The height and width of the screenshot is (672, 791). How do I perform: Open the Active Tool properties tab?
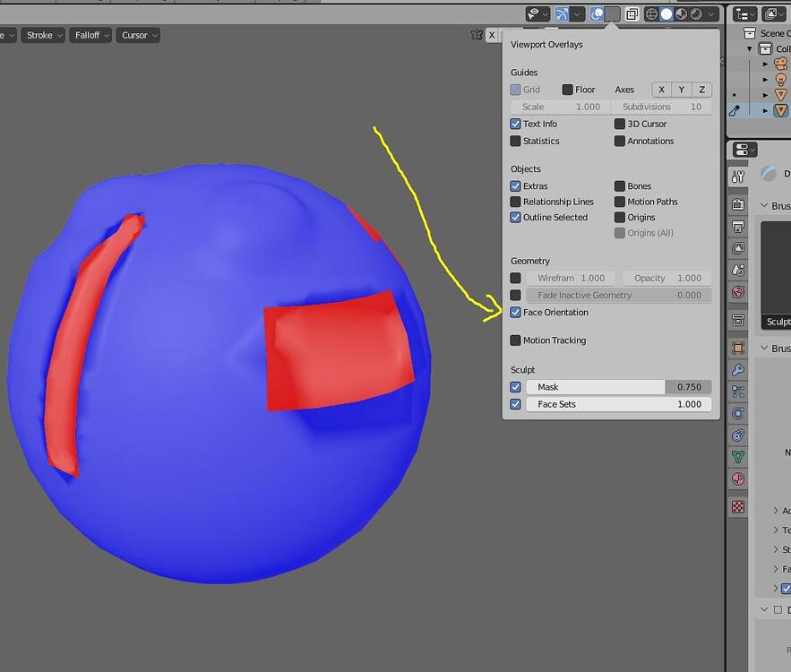coord(738,177)
